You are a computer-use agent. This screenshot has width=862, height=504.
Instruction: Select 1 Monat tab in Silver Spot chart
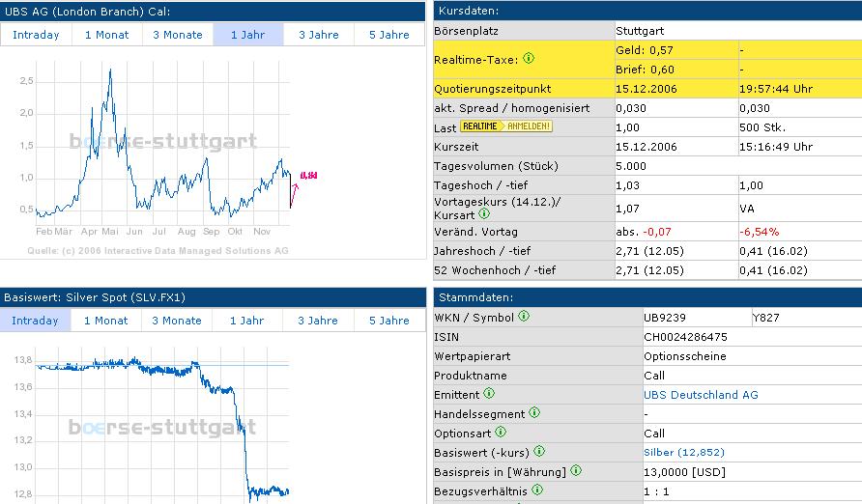click(105, 321)
